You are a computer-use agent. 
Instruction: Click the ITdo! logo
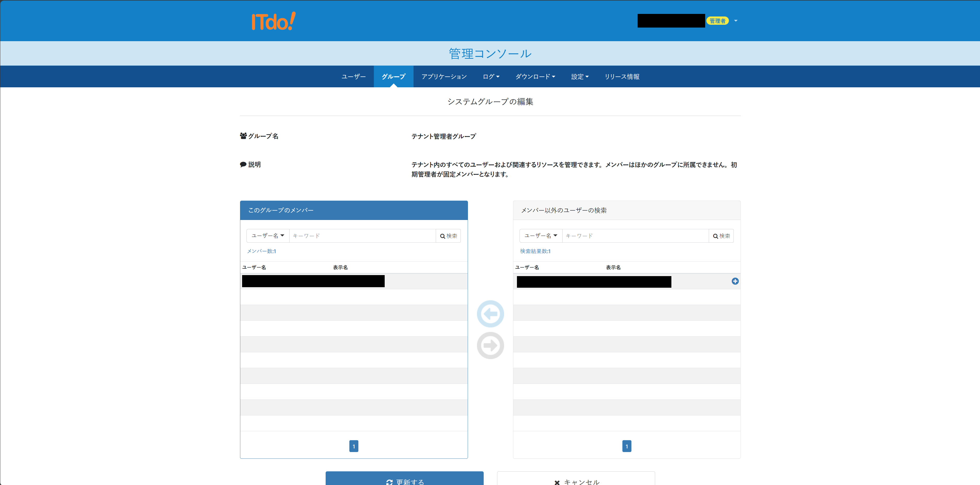(x=273, y=21)
